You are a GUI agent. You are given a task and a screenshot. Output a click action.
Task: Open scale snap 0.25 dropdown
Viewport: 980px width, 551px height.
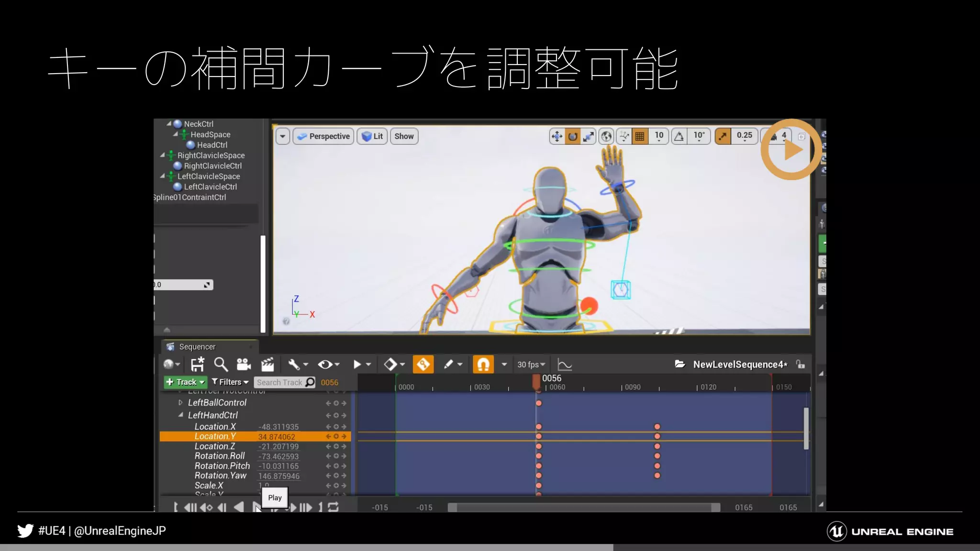[745, 136]
